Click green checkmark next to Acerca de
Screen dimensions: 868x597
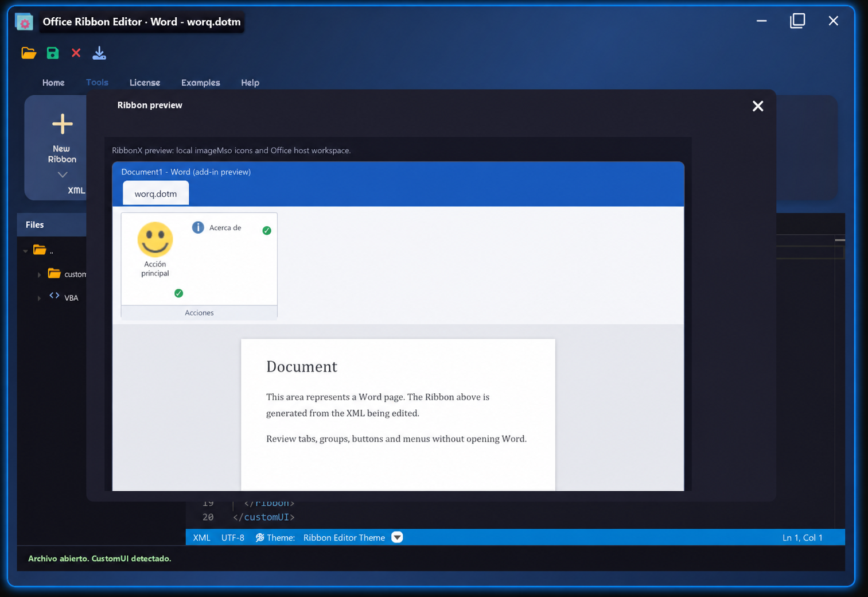tap(267, 230)
